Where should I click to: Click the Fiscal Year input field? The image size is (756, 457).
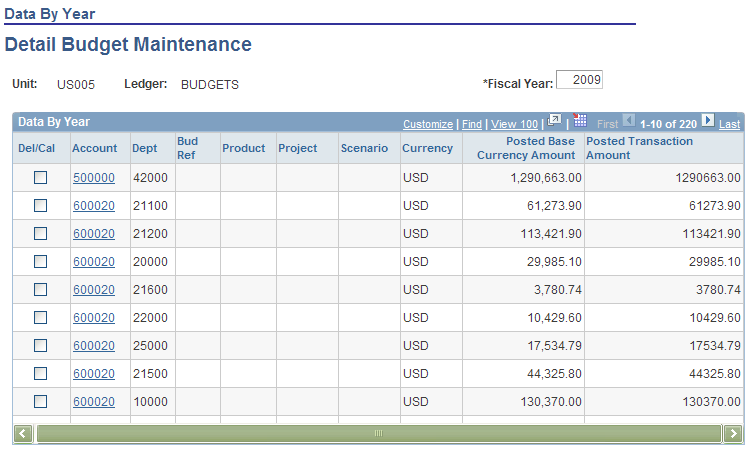(579, 80)
